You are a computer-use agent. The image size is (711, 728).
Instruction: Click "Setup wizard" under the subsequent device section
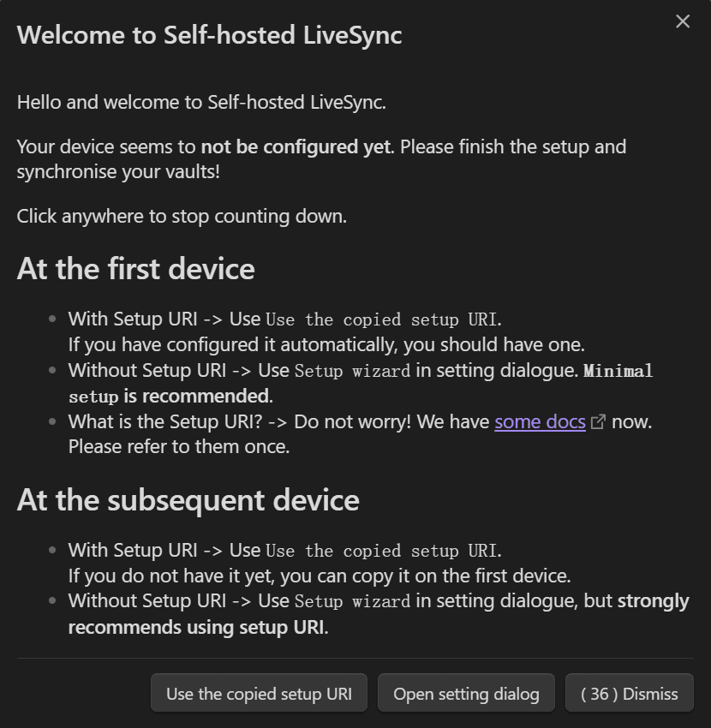(x=352, y=601)
